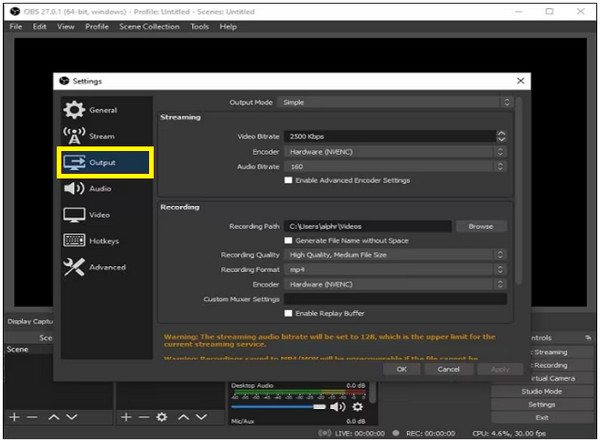
Task: Open the File menu
Action: [16, 27]
